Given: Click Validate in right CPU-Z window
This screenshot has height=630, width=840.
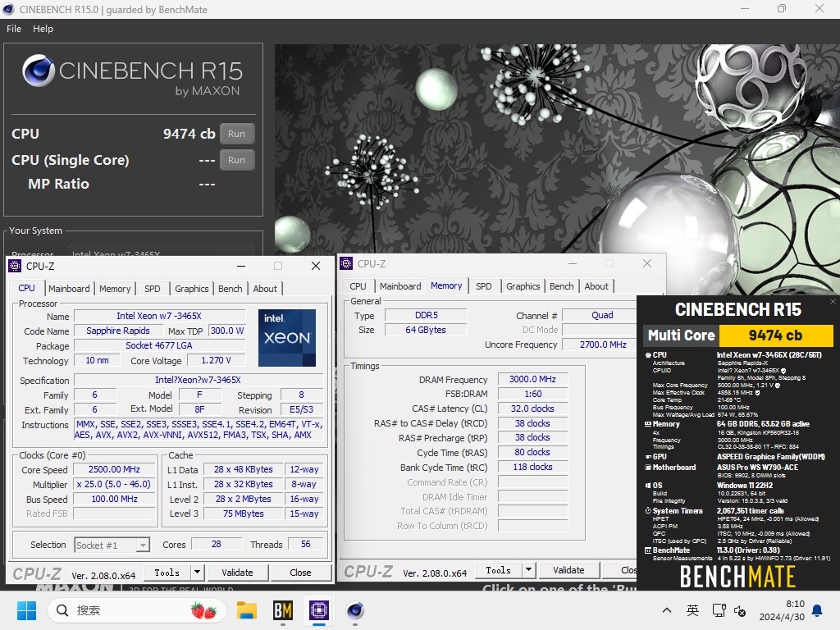Looking at the screenshot, I should (568, 571).
